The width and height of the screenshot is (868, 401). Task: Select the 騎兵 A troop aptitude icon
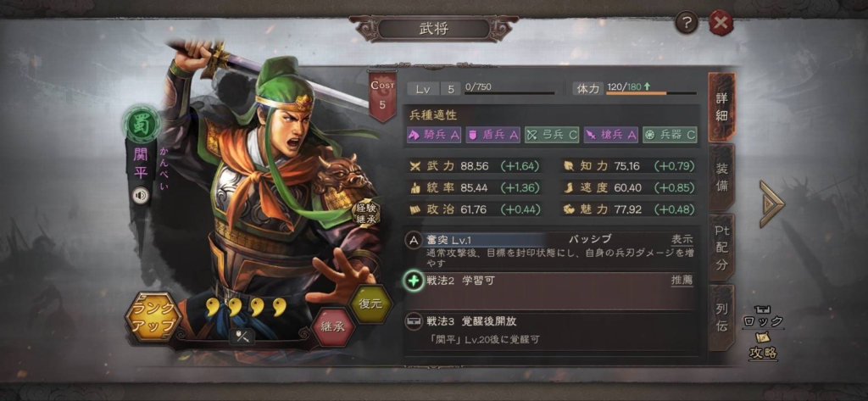click(x=434, y=135)
